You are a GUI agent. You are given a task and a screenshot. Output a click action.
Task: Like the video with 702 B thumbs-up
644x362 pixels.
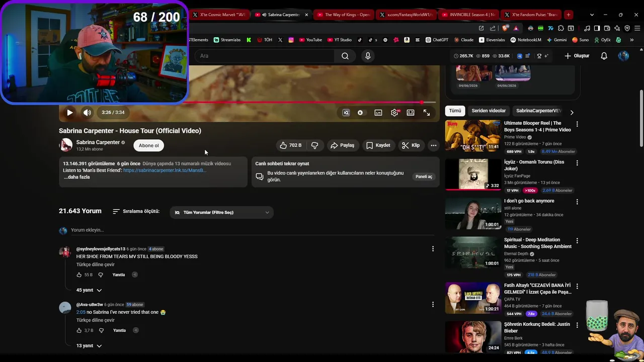(x=291, y=145)
